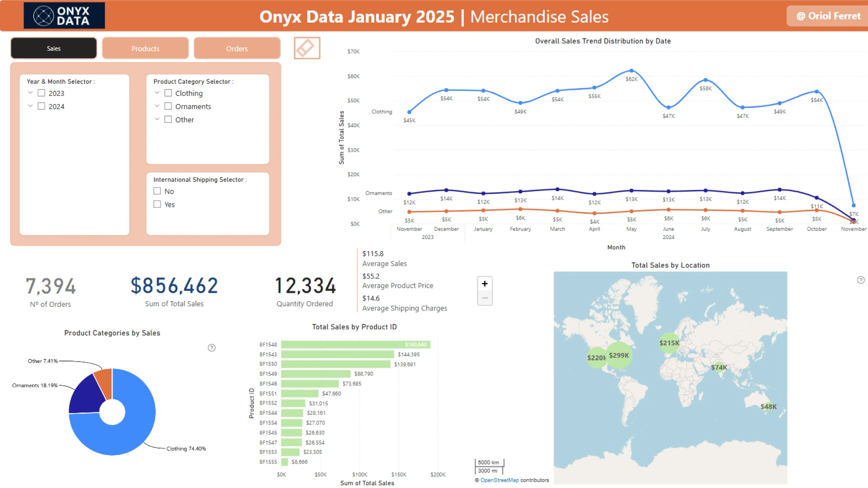
Task: Click the clear filters eraser icon
Action: [x=307, y=48]
